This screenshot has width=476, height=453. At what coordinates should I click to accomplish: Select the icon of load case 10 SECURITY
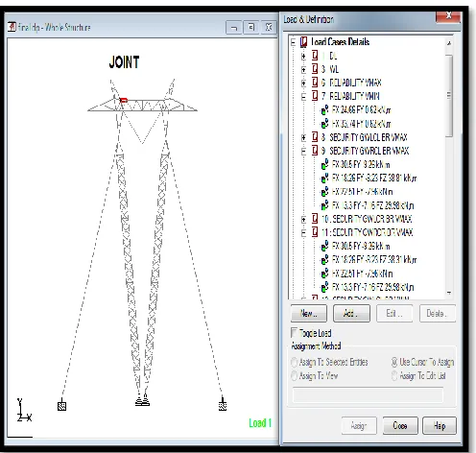(x=315, y=219)
